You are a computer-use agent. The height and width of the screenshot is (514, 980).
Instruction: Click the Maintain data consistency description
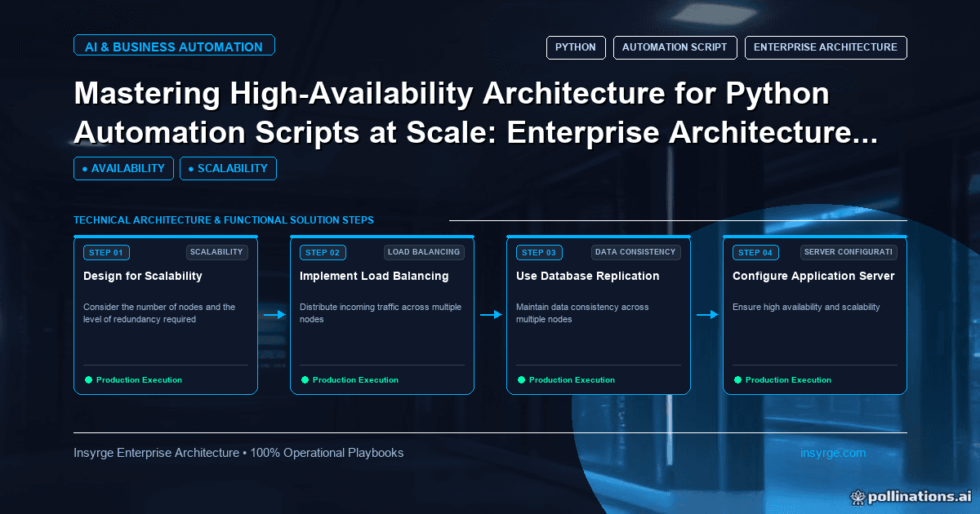[582, 313]
